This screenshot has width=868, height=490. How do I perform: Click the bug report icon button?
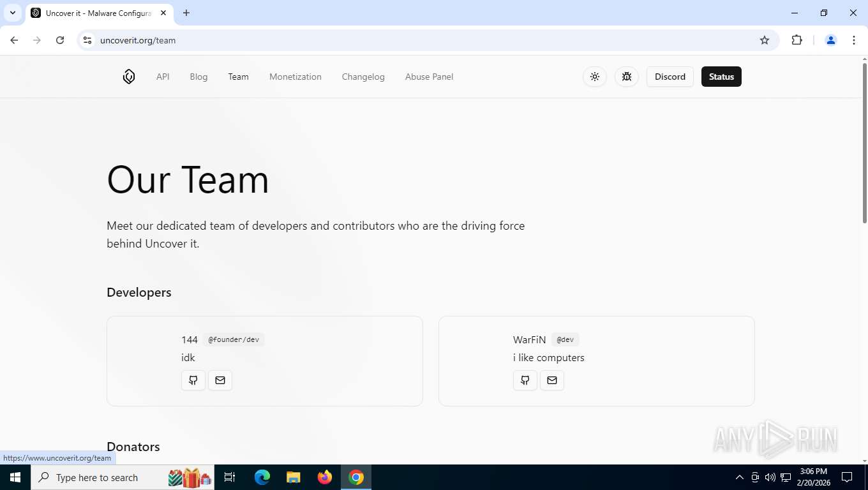(x=627, y=77)
